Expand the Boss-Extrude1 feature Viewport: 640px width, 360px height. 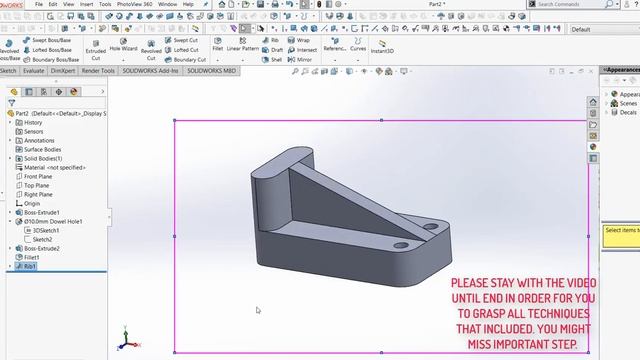click(10, 212)
